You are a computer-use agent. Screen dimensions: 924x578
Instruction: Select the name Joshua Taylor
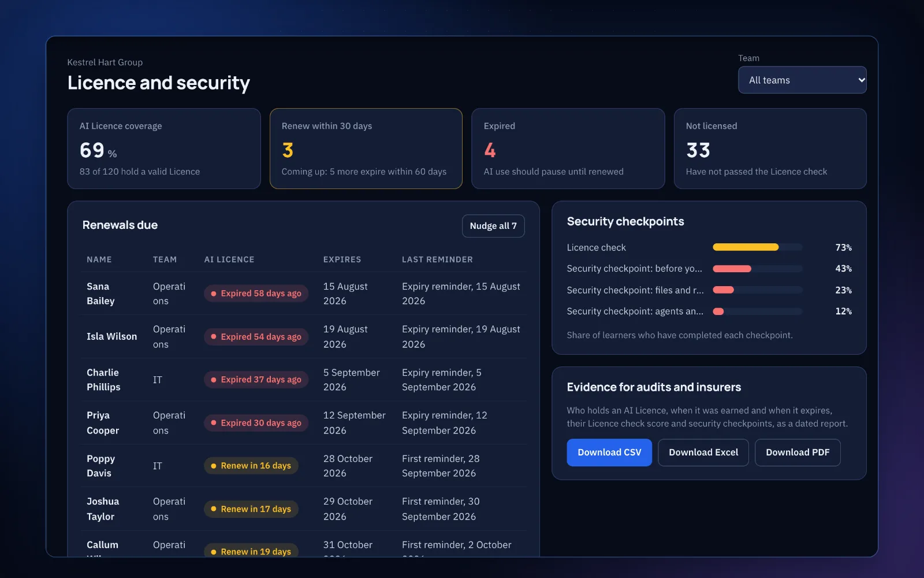pos(103,509)
